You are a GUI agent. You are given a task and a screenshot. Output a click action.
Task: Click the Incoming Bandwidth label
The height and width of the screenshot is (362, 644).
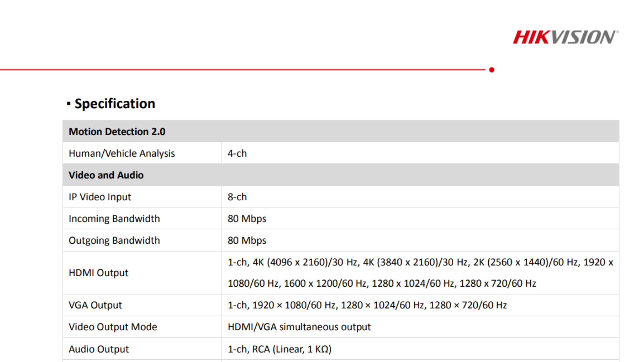114,219
